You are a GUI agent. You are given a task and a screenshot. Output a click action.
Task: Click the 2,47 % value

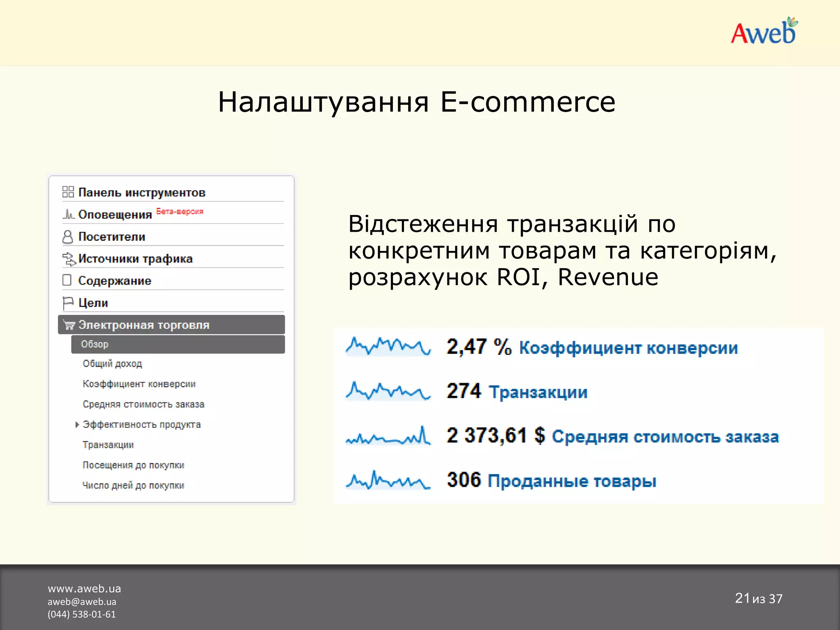point(479,347)
